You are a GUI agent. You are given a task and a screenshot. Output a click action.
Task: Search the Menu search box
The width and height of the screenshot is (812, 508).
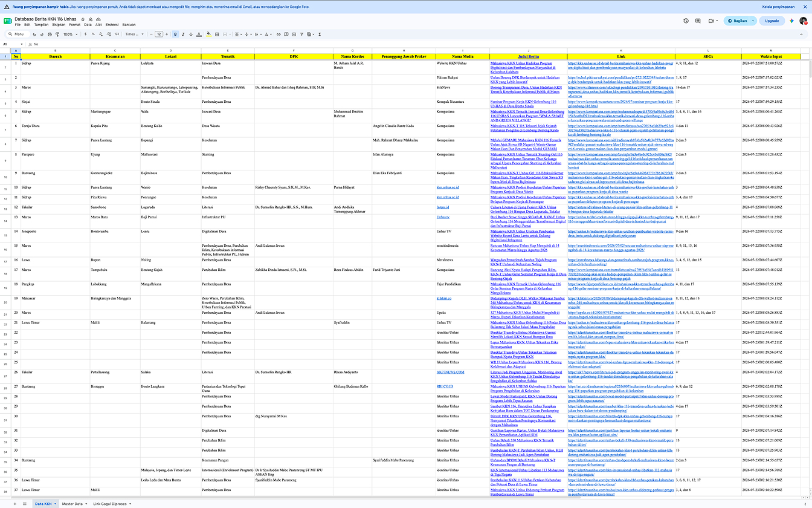click(18, 34)
